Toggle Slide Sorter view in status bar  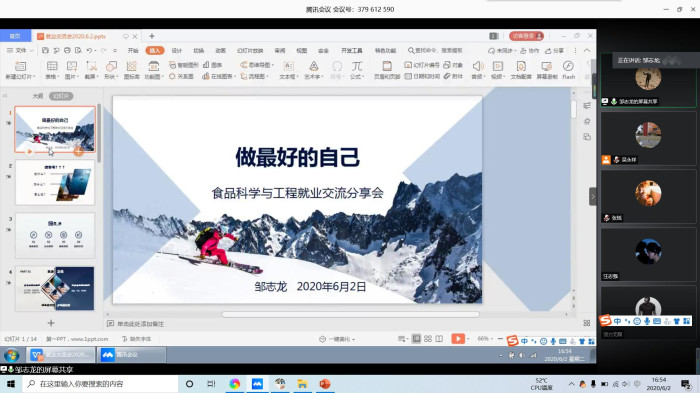[x=428, y=339]
